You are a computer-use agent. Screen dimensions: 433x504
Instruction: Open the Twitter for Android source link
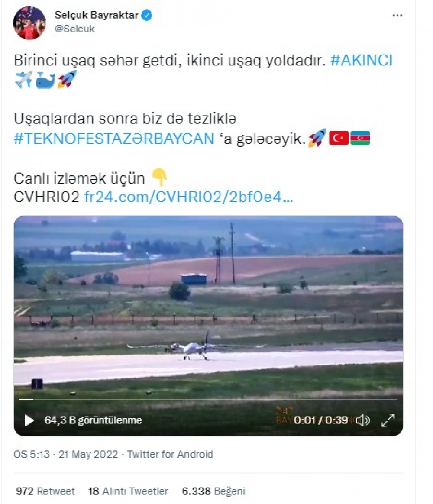click(170, 454)
